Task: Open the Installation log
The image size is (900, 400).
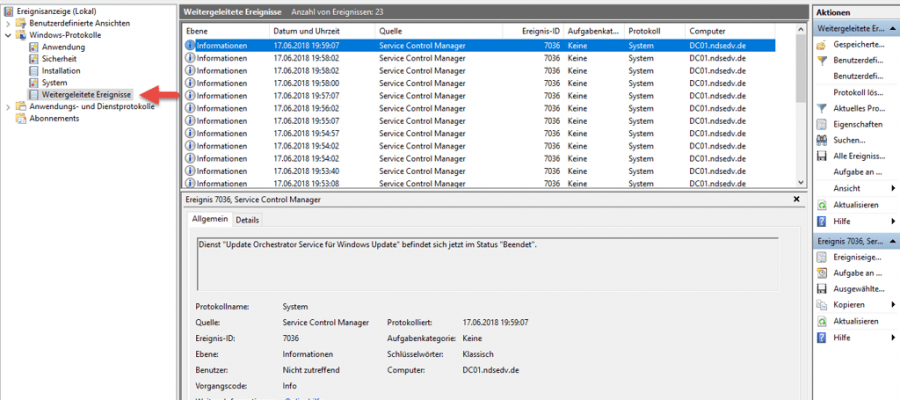Action: pyautogui.click(x=61, y=71)
